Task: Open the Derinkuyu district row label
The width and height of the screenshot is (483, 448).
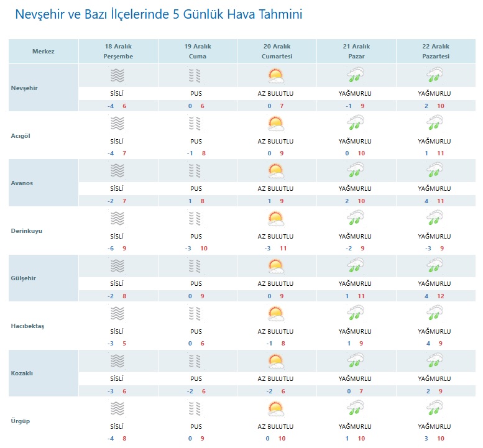Action: [26, 231]
